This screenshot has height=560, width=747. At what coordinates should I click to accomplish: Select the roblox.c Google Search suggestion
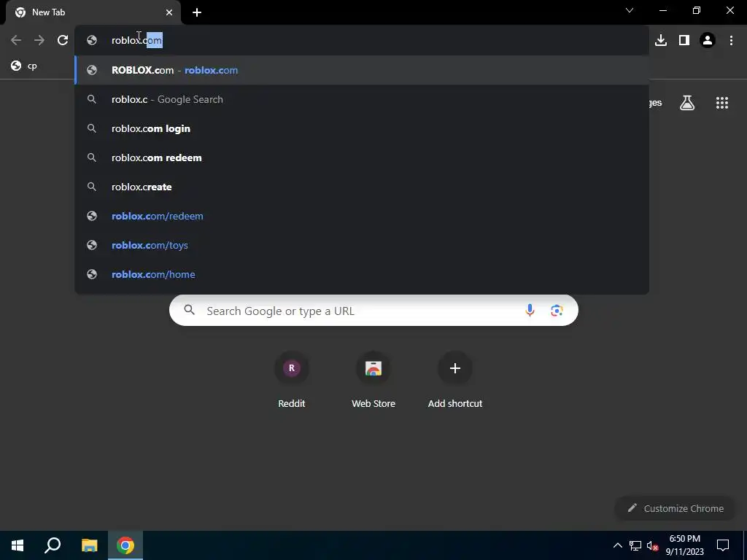coord(362,99)
